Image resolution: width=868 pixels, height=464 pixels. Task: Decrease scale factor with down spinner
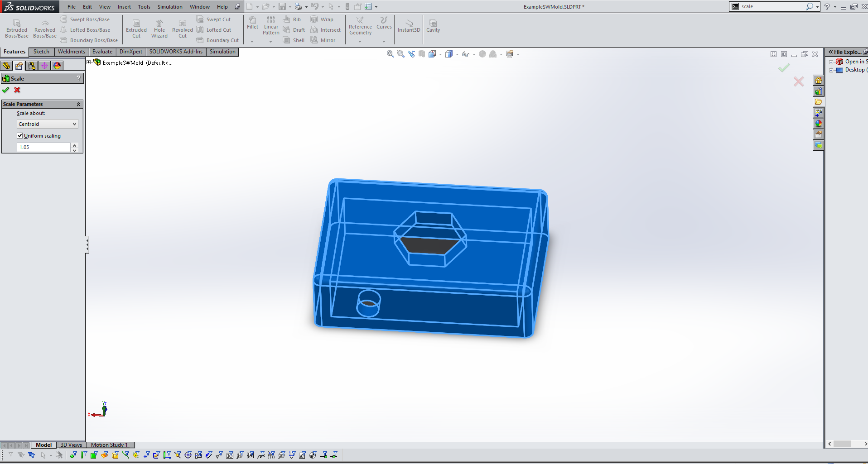pyautogui.click(x=75, y=150)
